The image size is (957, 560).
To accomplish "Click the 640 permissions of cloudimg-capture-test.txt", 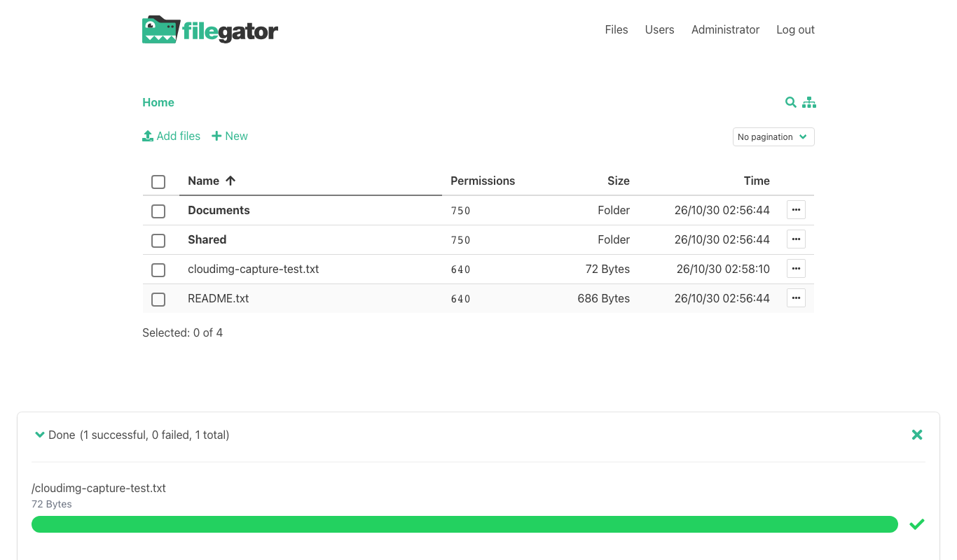I will pos(460,269).
